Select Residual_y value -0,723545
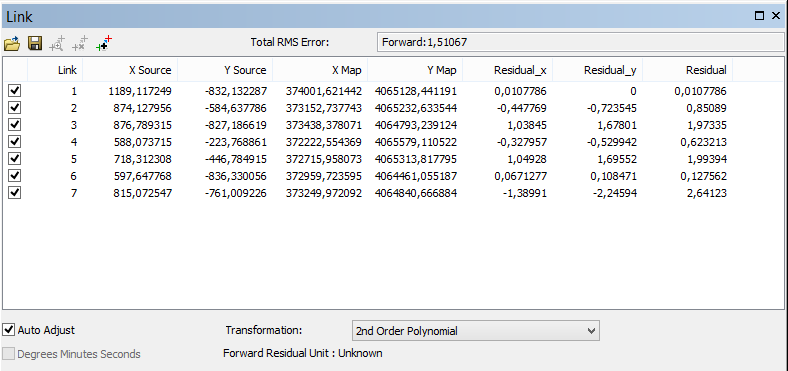The height and width of the screenshot is (371, 788). tap(612, 108)
